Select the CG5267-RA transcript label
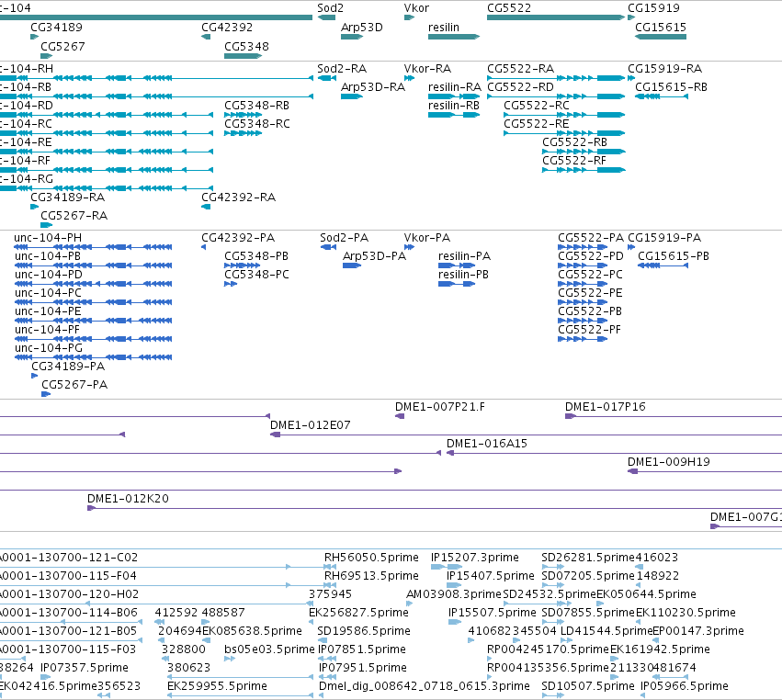This screenshot has width=782, height=700. pos(74,216)
